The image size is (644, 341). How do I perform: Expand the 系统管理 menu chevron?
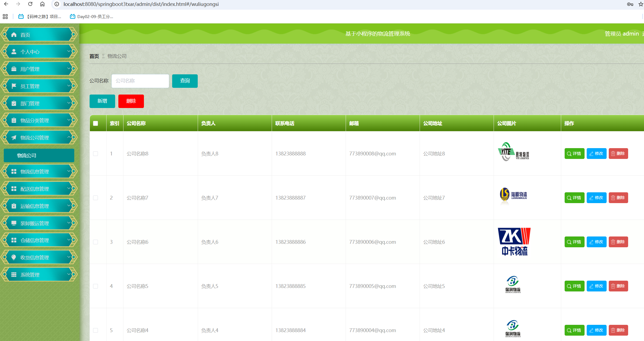coord(69,274)
